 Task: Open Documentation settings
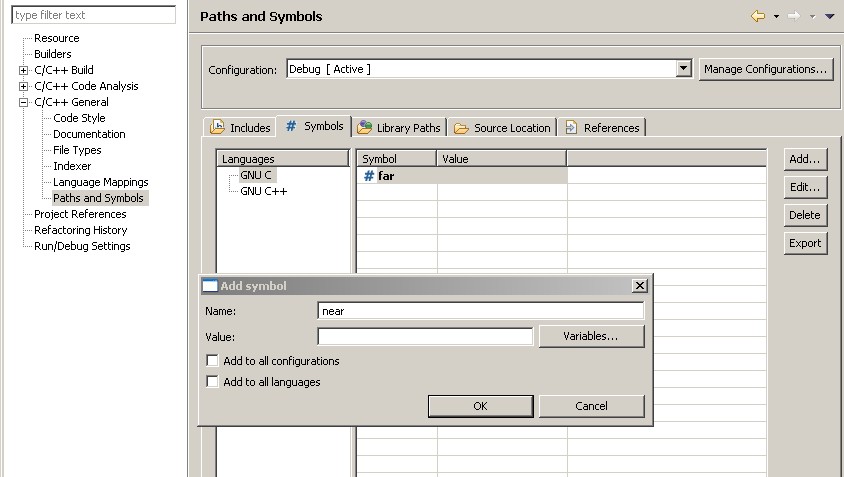[x=89, y=134]
